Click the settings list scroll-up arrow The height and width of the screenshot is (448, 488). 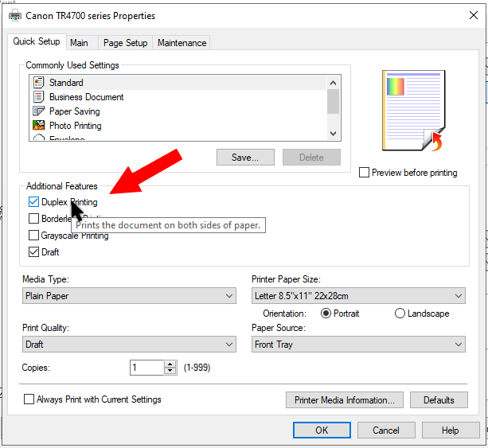[334, 83]
